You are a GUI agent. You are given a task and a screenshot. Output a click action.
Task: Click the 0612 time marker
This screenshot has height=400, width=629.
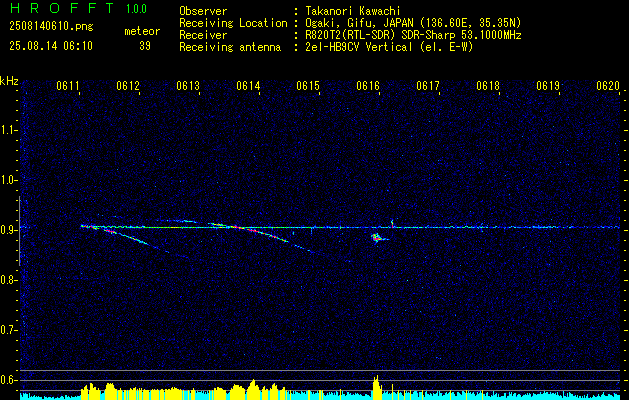click(128, 86)
